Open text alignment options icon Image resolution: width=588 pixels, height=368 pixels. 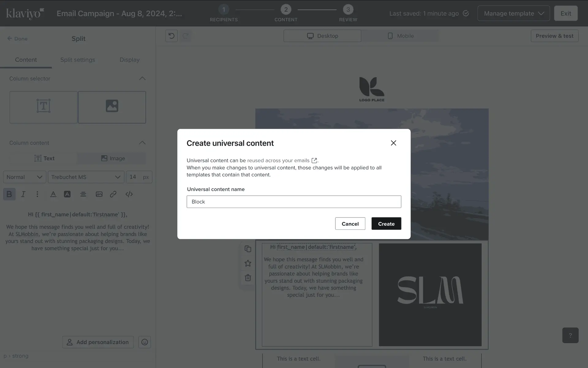click(83, 194)
